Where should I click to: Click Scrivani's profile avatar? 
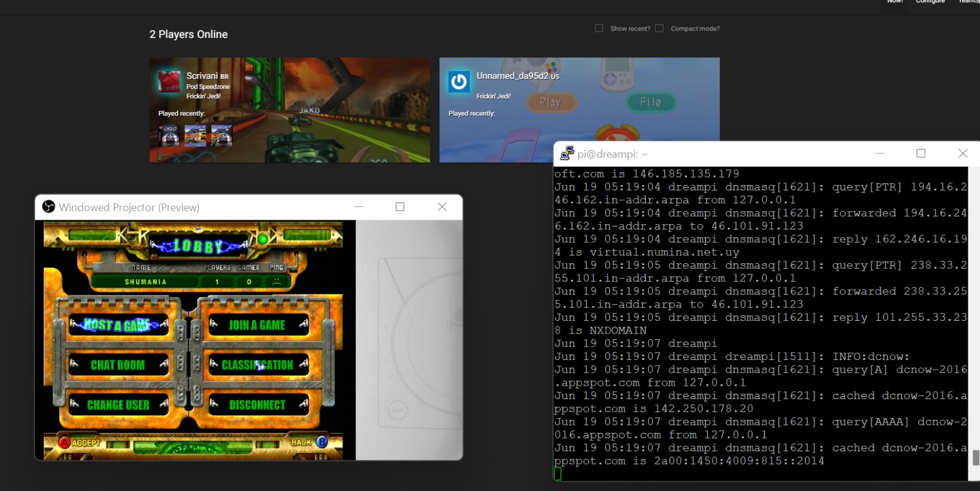169,81
